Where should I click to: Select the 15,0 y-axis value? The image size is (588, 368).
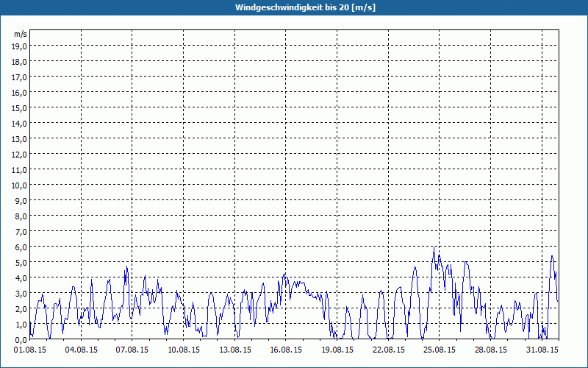(x=21, y=107)
